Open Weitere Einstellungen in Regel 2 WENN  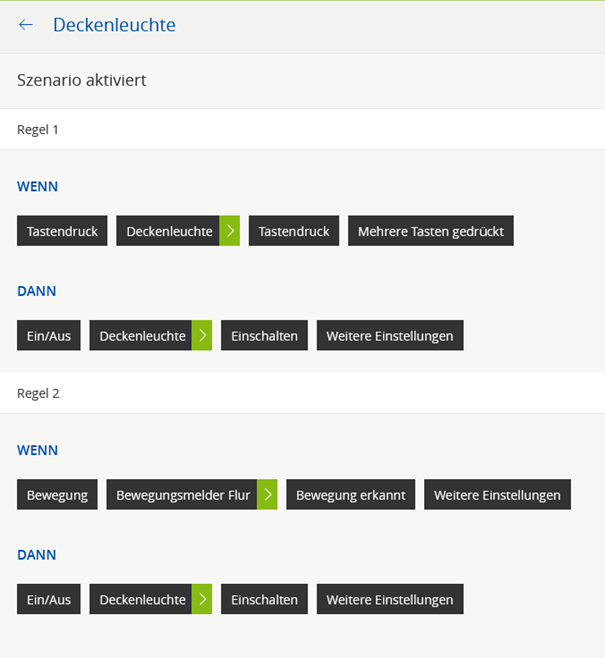click(497, 495)
